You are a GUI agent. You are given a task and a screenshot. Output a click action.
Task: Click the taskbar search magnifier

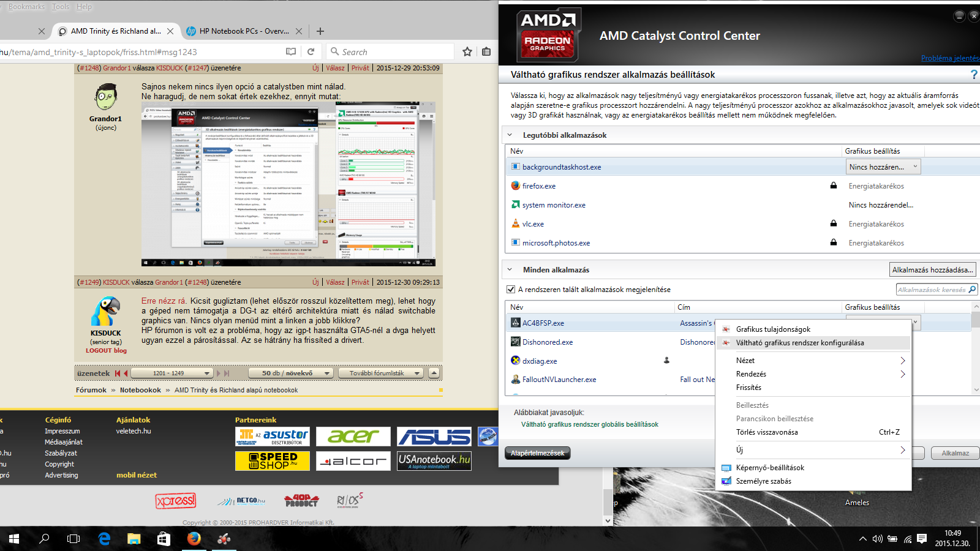click(44, 539)
